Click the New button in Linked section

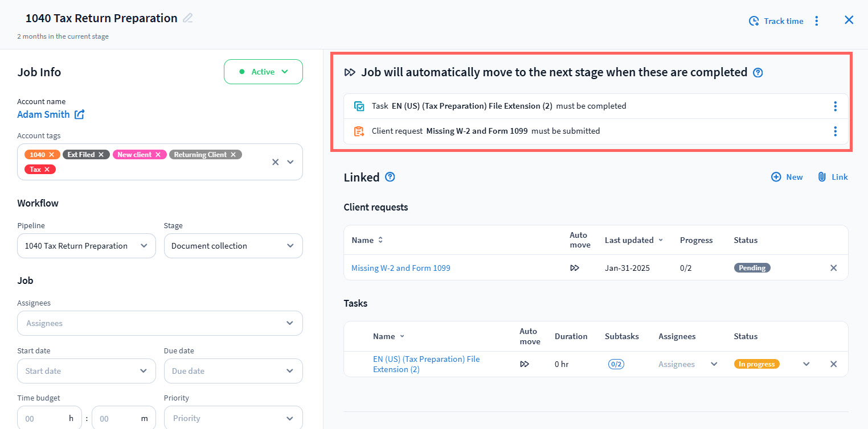click(x=787, y=177)
